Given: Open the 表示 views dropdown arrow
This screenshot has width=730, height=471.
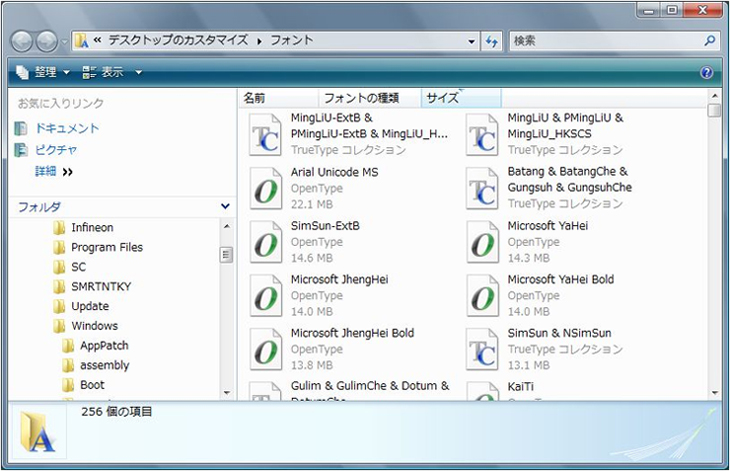Looking at the screenshot, I should tap(138, 73).
